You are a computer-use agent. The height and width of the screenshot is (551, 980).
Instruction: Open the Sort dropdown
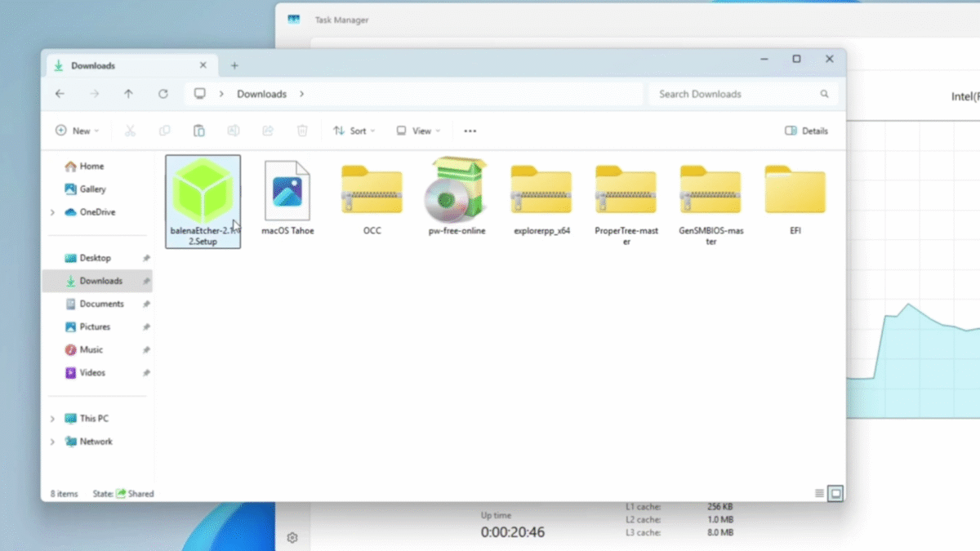click(x=354, y=130)
